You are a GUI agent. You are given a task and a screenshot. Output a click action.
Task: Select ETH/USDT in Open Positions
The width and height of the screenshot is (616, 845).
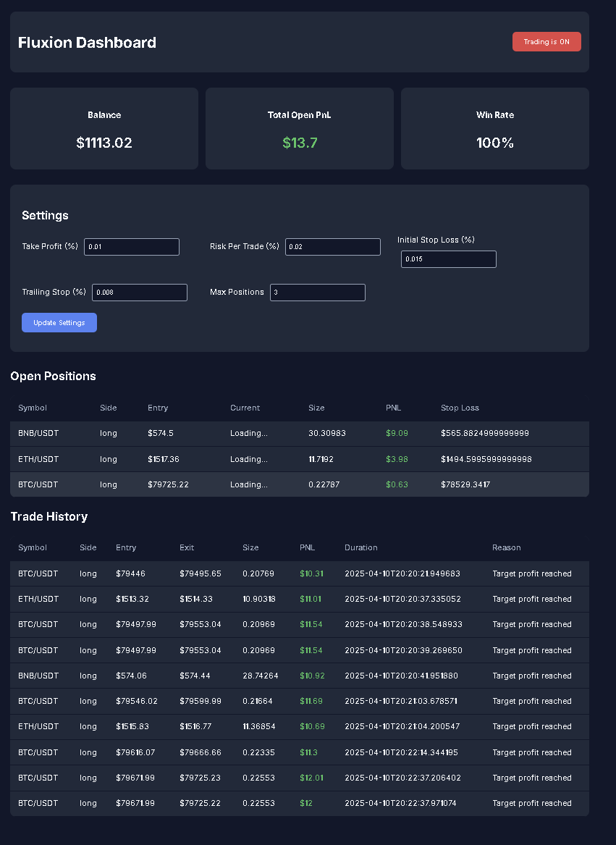click(38, 458)
